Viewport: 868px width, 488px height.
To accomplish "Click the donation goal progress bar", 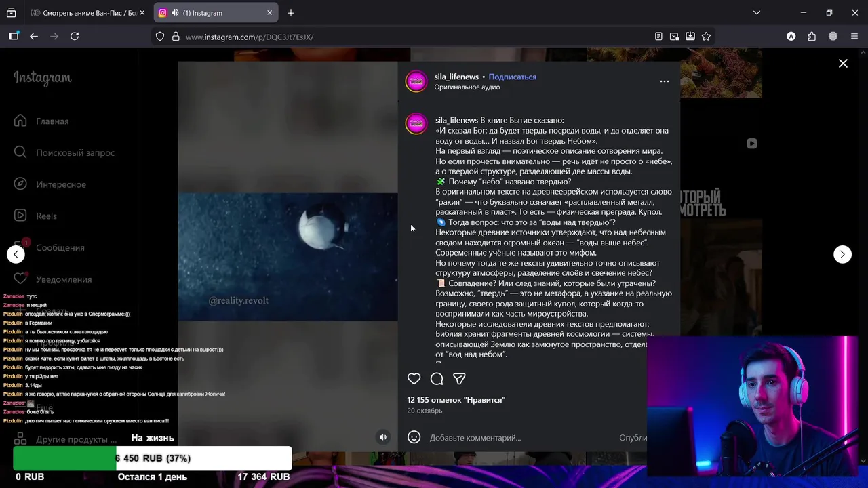I will tap(153, 458).
